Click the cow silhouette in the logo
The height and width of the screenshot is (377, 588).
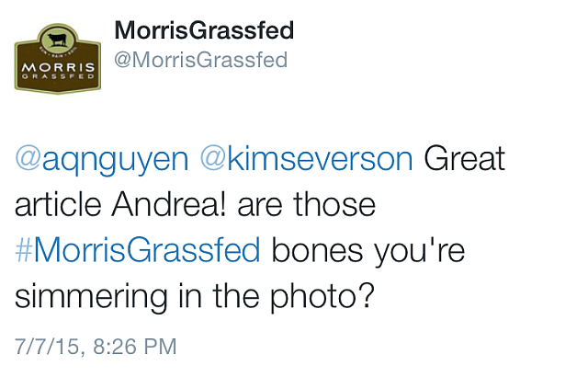click(x=56, y=41)
